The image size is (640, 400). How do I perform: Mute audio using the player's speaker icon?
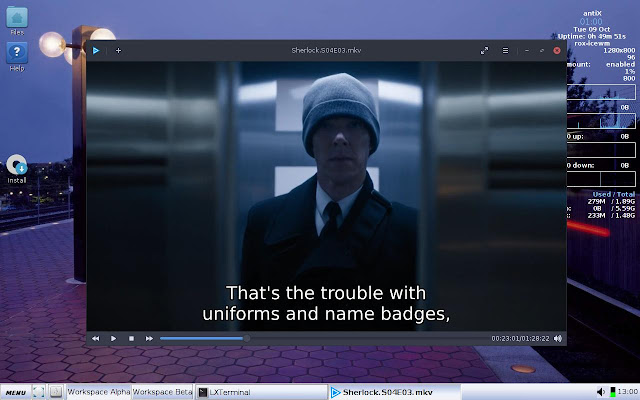pyautogui.click(x=558, y=338)
